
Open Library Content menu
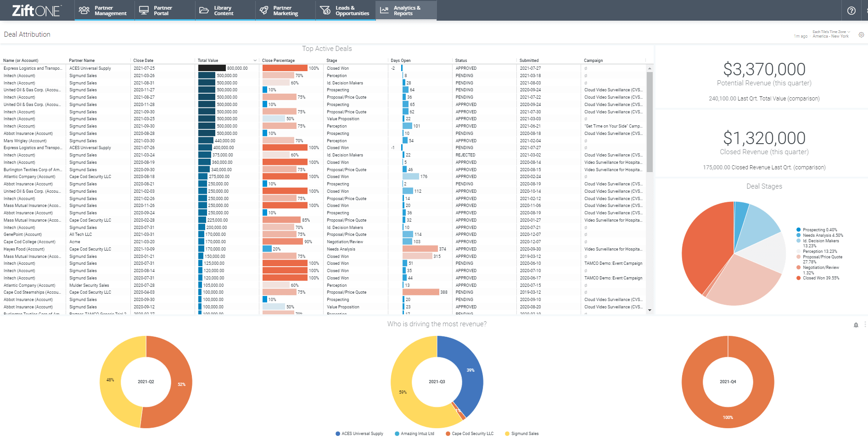(225, 11)
